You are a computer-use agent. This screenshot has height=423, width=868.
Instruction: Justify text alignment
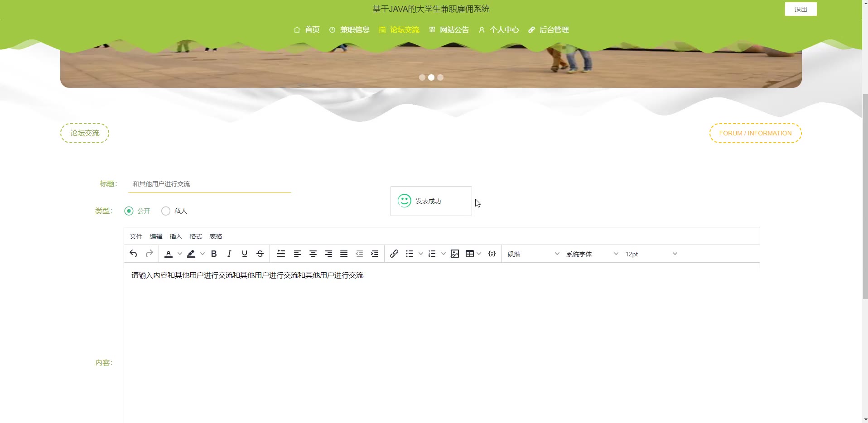(x=344, y=254)
